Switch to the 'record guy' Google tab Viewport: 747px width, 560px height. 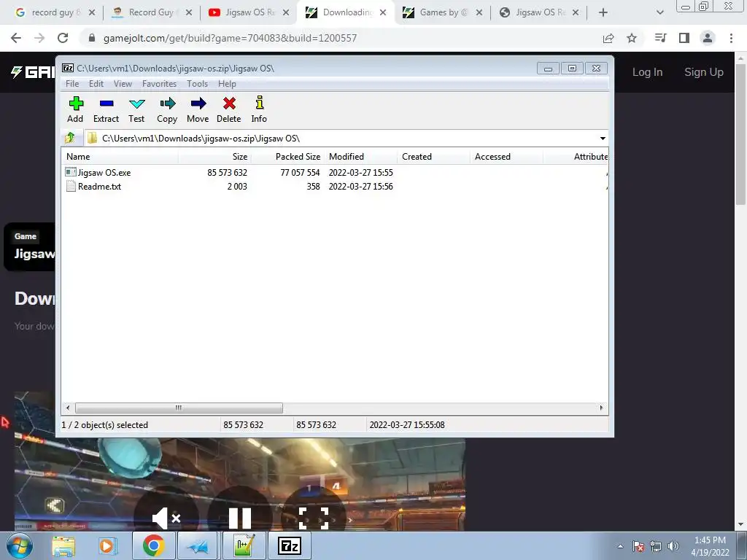tap(55, 12)
